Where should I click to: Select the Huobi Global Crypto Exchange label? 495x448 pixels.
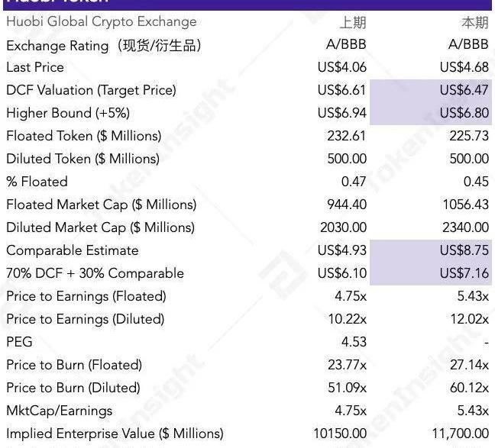click(101, 22)
